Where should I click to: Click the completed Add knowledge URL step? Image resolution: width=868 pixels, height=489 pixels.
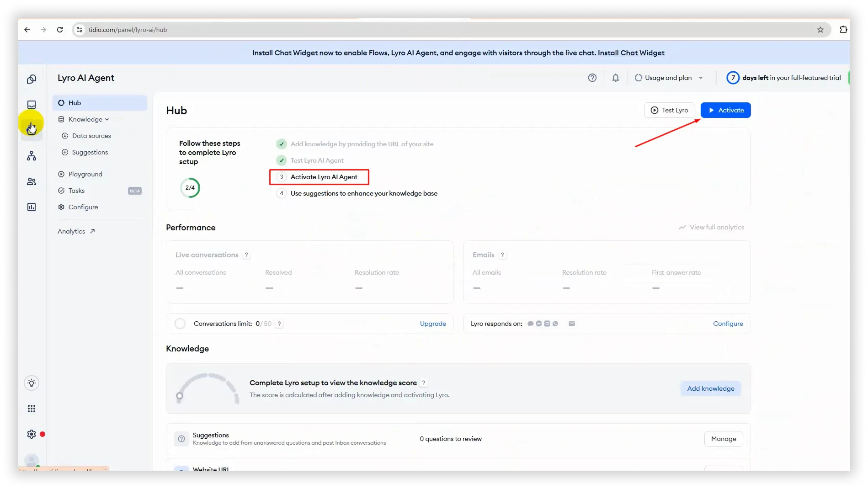(x=355, y=144)
